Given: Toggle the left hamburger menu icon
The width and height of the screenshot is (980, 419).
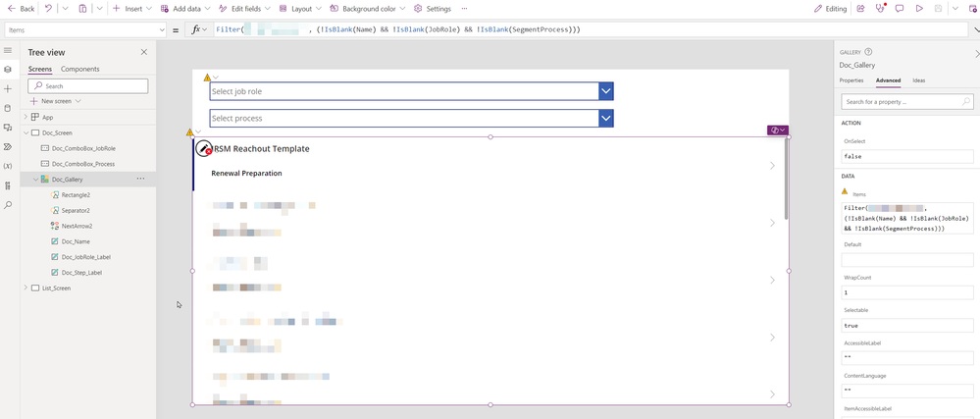Looking at the screenshot, I should tap(8, 50).
